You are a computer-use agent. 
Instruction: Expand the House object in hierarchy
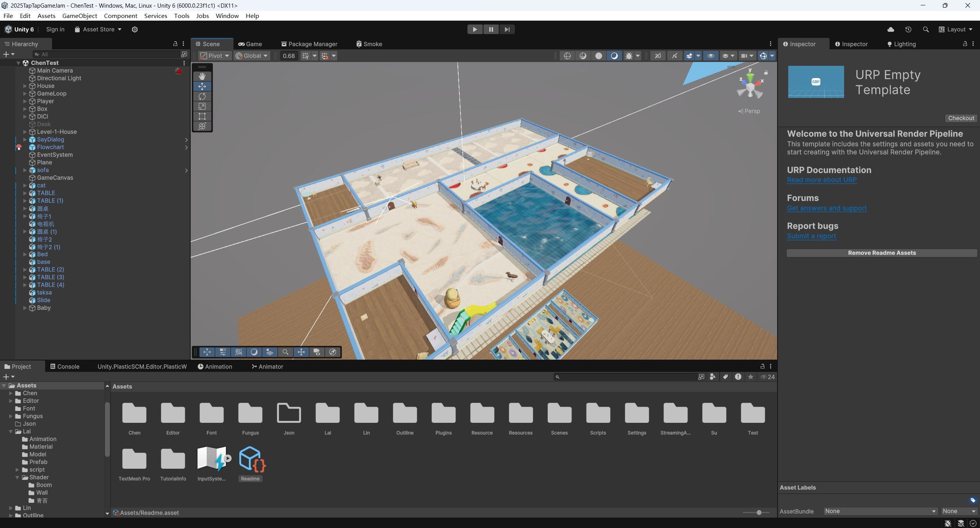[x=25, y=86]
